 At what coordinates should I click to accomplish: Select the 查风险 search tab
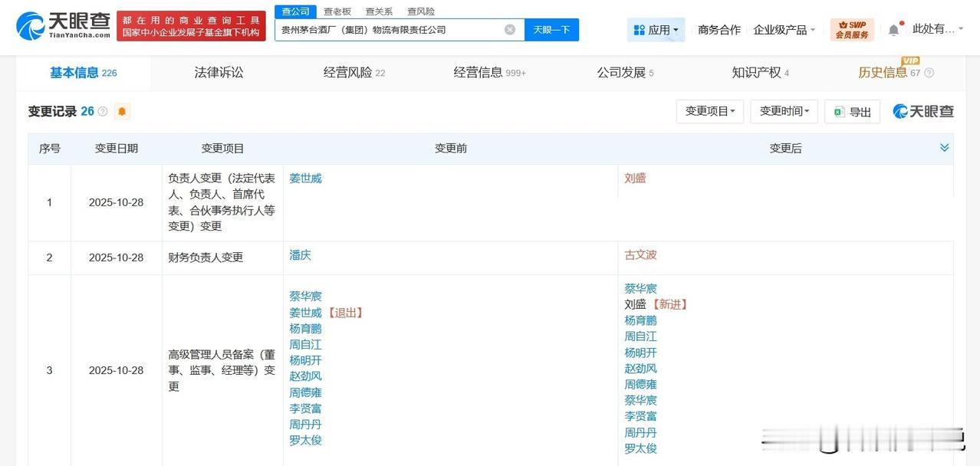coord(421,11)
